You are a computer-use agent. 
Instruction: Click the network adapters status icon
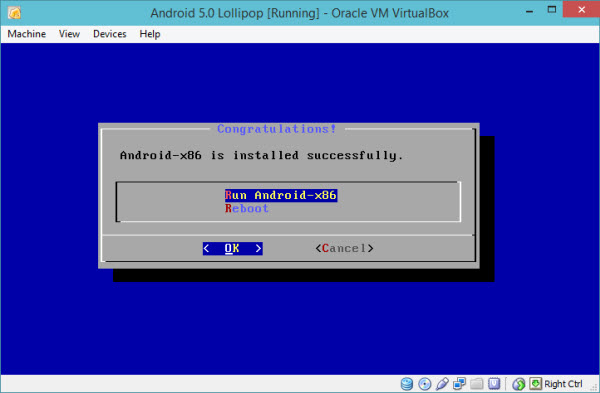pyautogui.click(x=459, y=383)
